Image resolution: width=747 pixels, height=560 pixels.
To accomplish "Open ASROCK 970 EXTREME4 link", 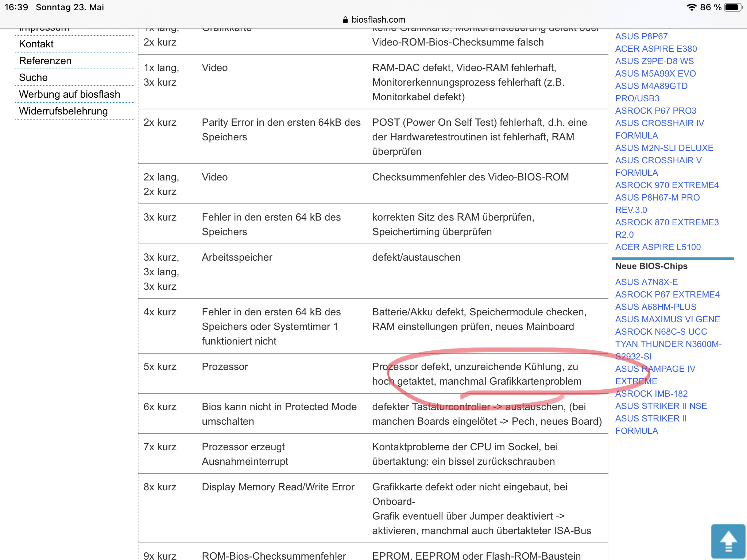I will point(667,185).
